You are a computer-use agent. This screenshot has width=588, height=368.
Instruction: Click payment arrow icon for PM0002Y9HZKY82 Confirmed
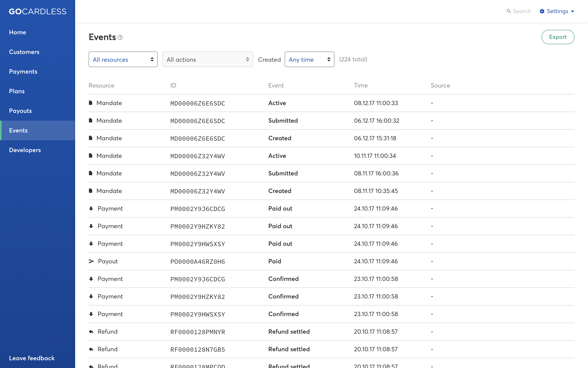(91, 296)
